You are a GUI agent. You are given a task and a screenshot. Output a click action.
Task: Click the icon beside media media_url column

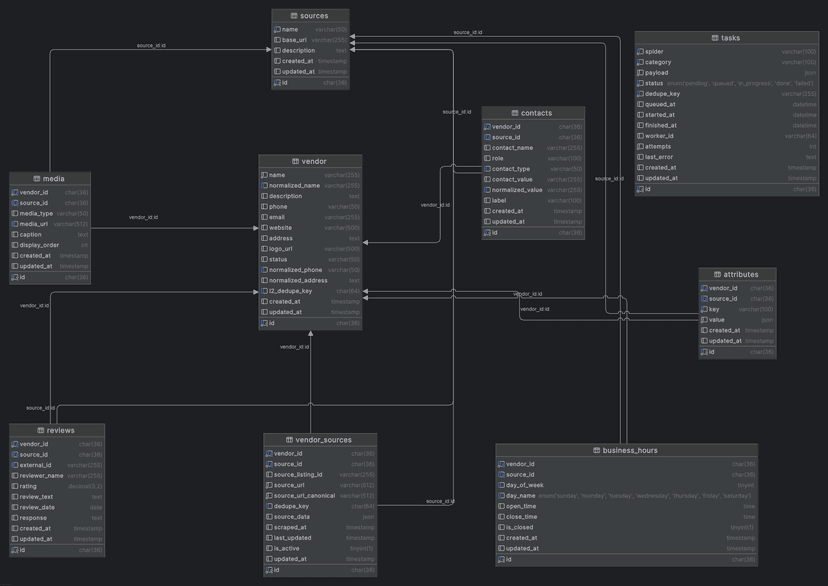[15, 224]
